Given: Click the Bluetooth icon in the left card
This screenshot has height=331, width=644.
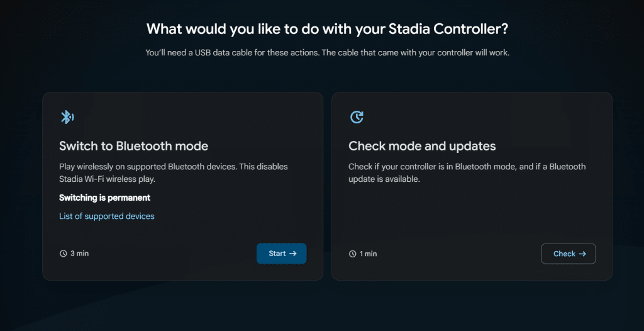Looking at the screenshot, I should [x=67, y=117].
